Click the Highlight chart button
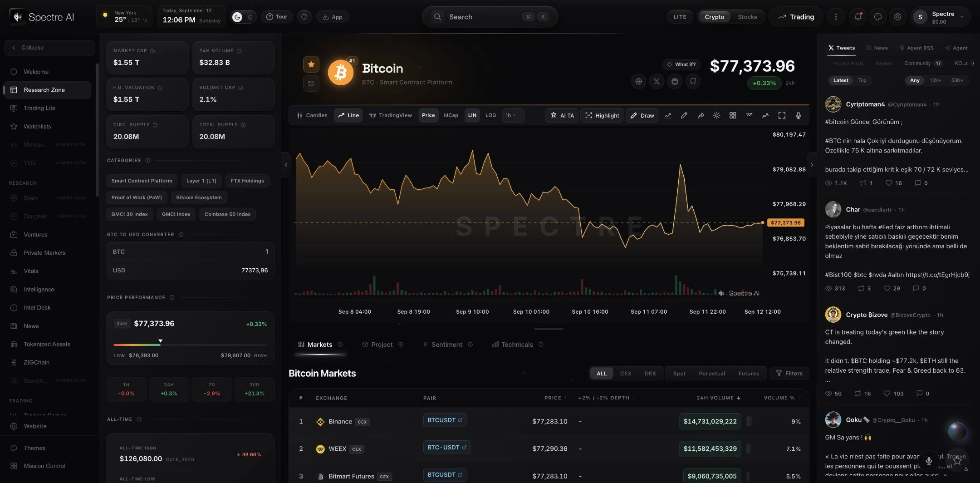Image resolution: width=980 pixels, height=483 pixels. (603, 115)
